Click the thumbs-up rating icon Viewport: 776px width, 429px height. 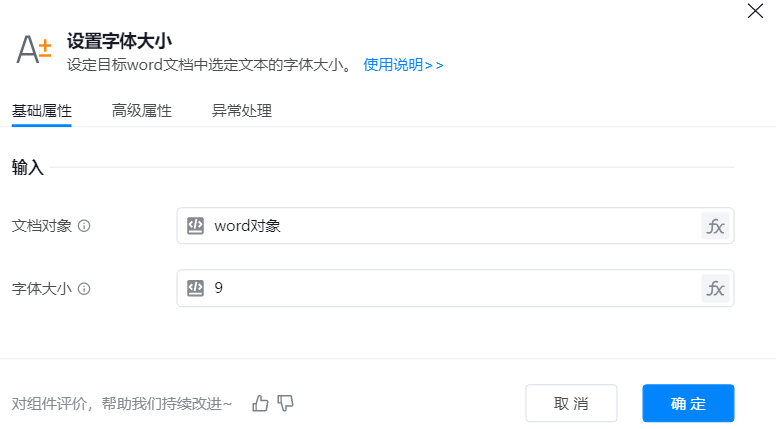point(261,403)
